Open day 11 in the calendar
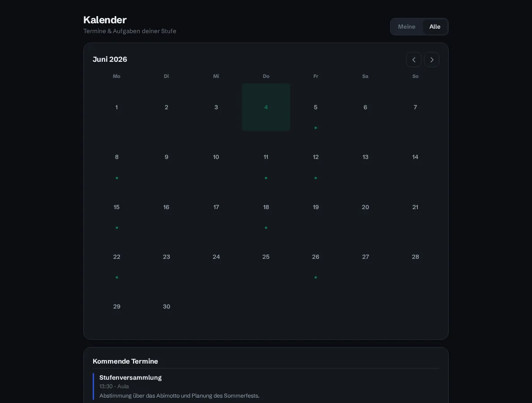Screen dimensions: 532x403 pos(266,157)
